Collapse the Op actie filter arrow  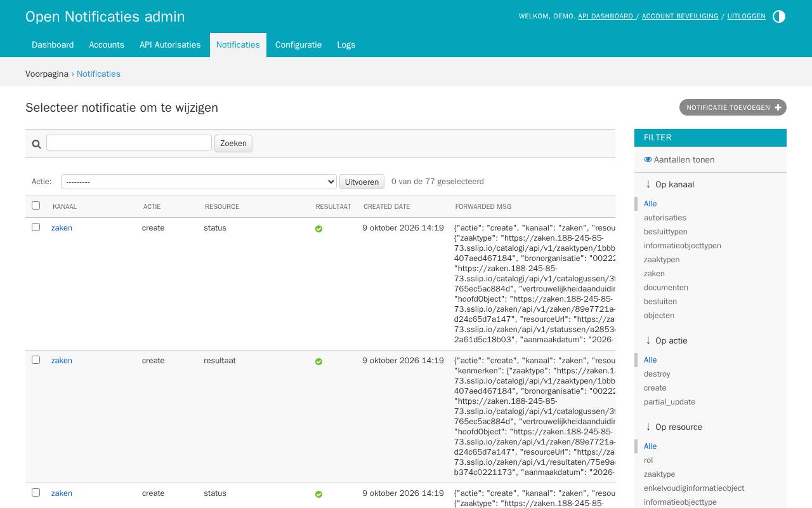(648, 340)
